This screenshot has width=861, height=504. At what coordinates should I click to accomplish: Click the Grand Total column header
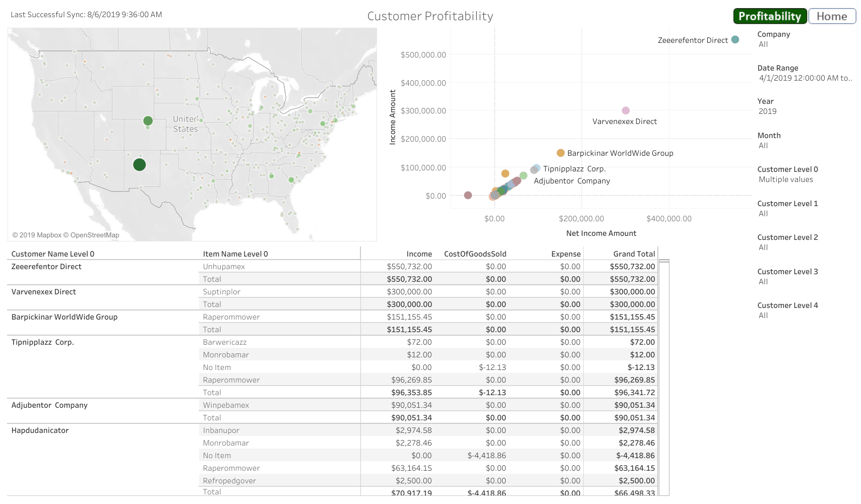tap(634, 254)
